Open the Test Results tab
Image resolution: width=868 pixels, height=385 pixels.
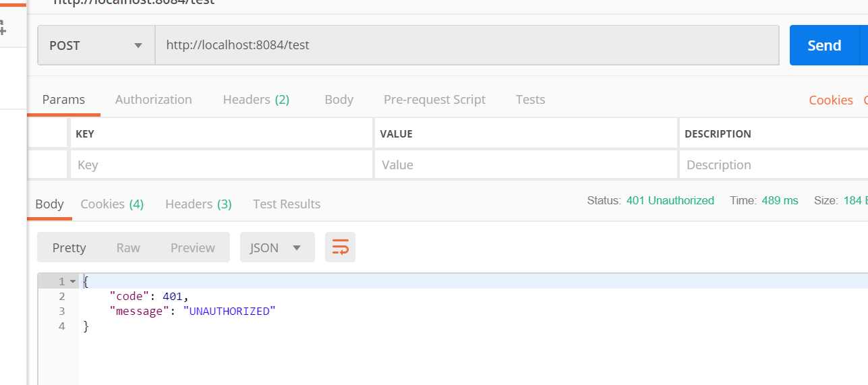coord(287,204)
